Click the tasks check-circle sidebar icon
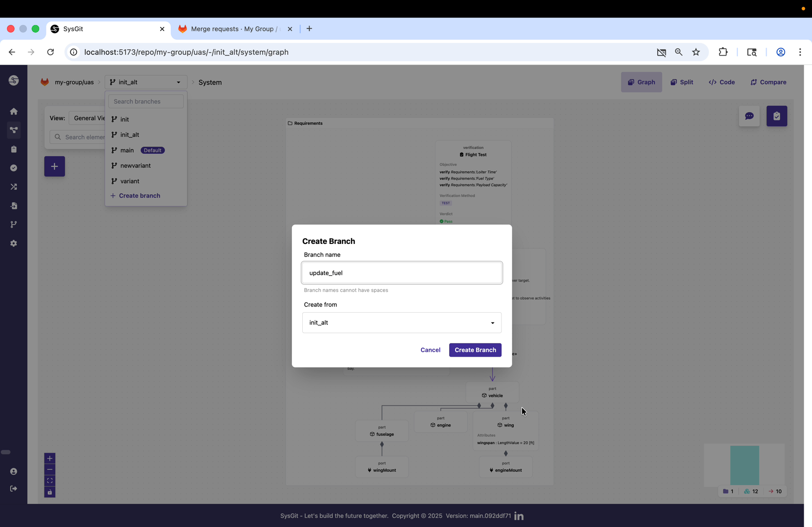Viewport: 812px width, 527px height. [x=14, y=168]
